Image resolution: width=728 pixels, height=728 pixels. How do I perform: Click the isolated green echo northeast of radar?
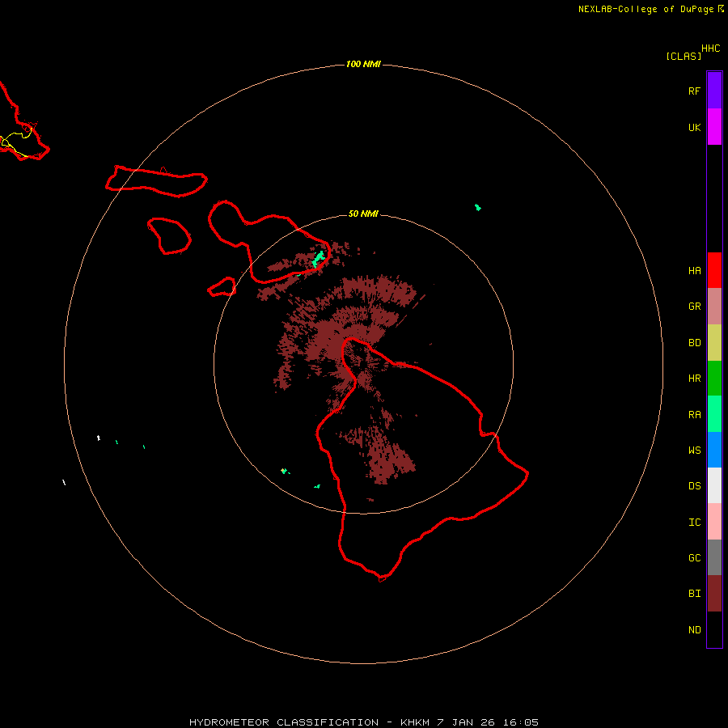pos(478,207)
